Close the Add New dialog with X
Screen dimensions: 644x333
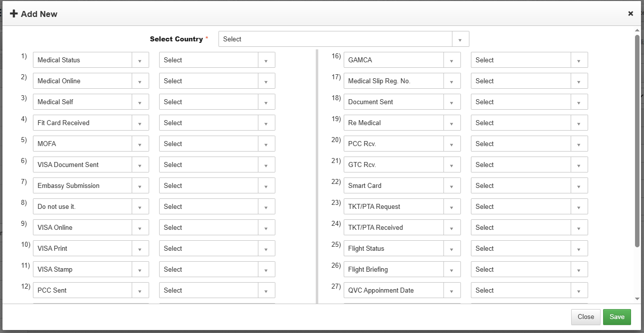[631, 13]
